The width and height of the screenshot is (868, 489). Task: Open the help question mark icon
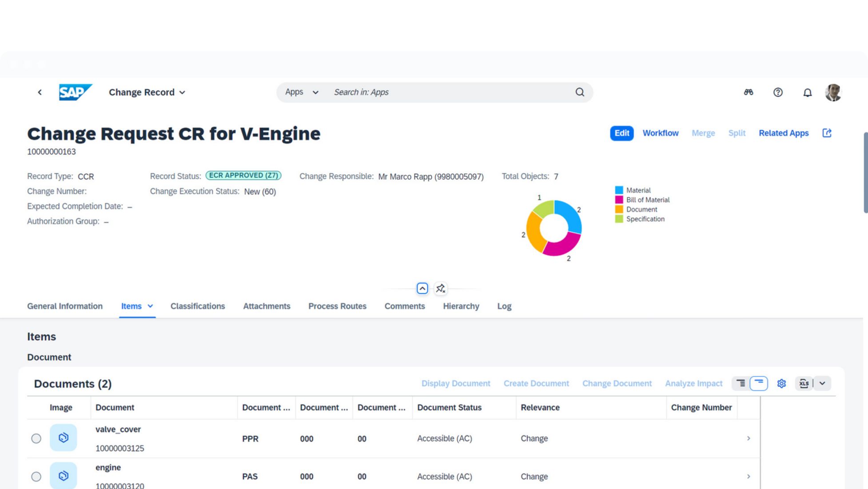778,92
